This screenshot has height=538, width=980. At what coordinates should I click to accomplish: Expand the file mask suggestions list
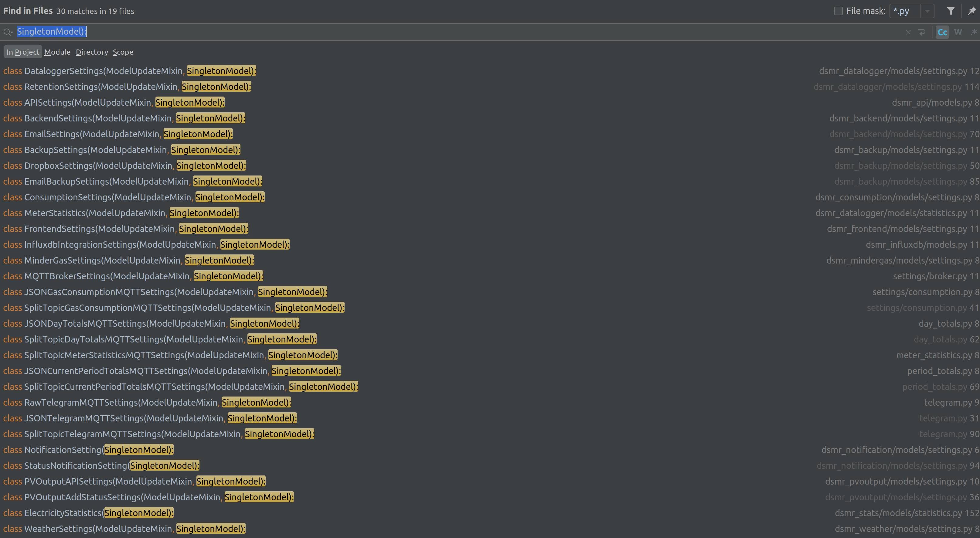[927, 11]
